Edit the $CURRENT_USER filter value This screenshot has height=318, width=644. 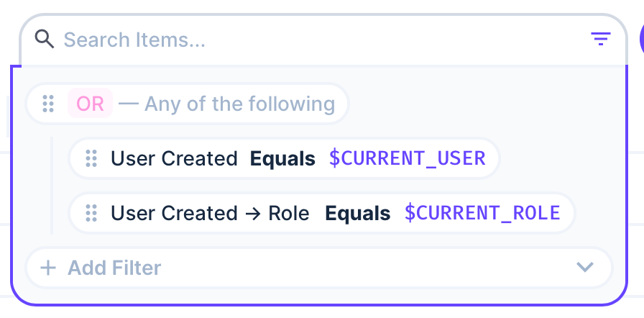pyautogui.click(x=408, y=158)
